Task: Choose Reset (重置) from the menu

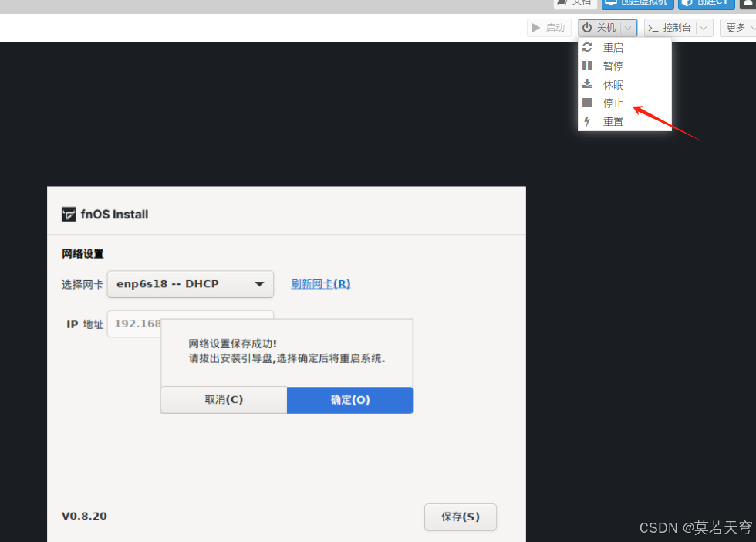Action: [x=624, y=121]
